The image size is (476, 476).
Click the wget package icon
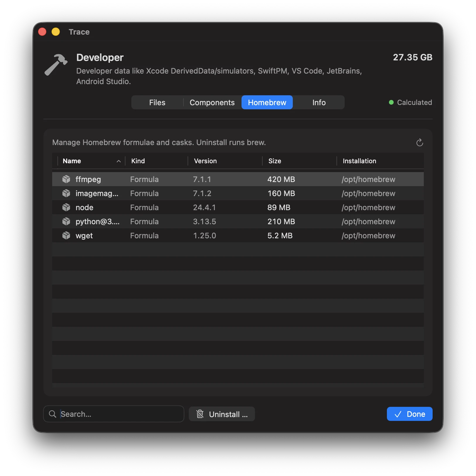click(x=66, y=235)
